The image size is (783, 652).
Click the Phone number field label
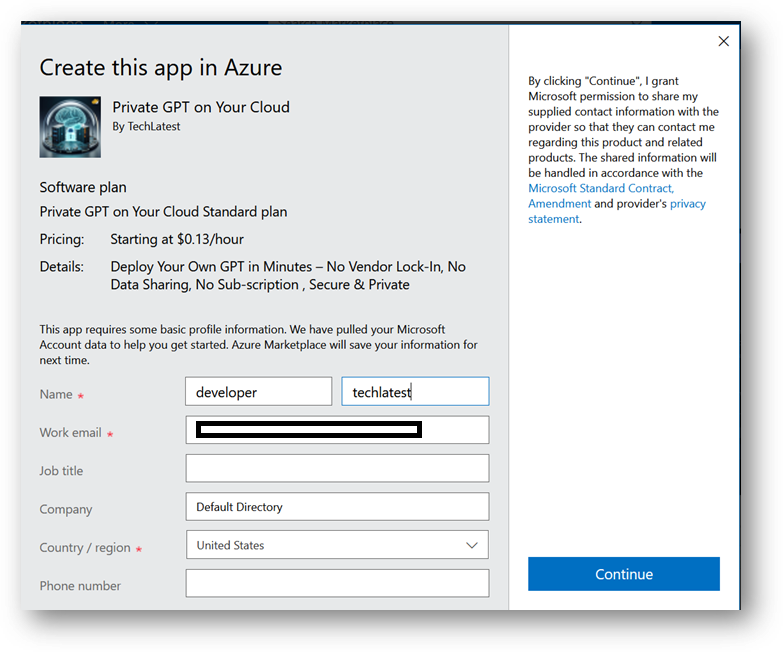80,586
